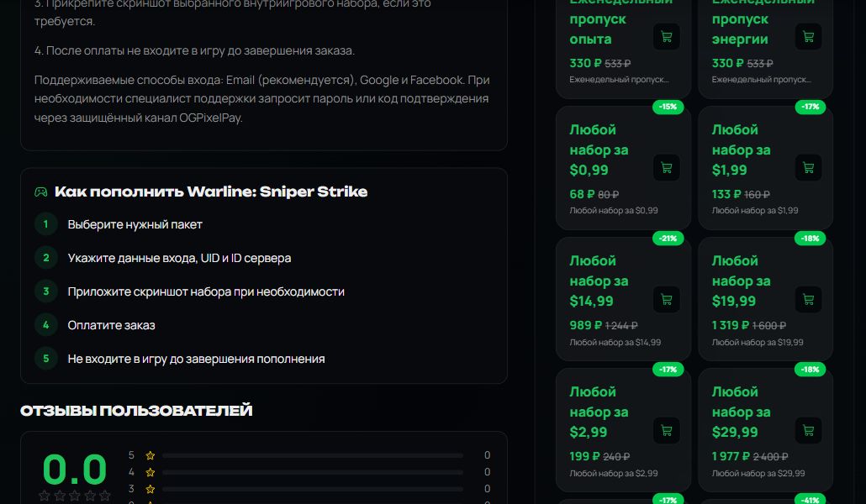Click step text Приложите скриншот набора при необходимости
Image resolution: width=866 pixels, height=504 pixels.
coord(206,292)
